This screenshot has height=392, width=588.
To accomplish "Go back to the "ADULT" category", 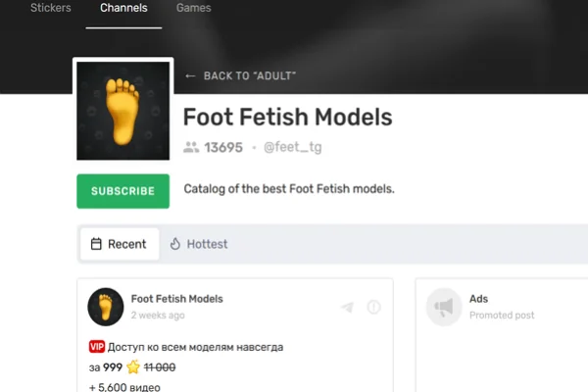I will (x=240, y=76).
